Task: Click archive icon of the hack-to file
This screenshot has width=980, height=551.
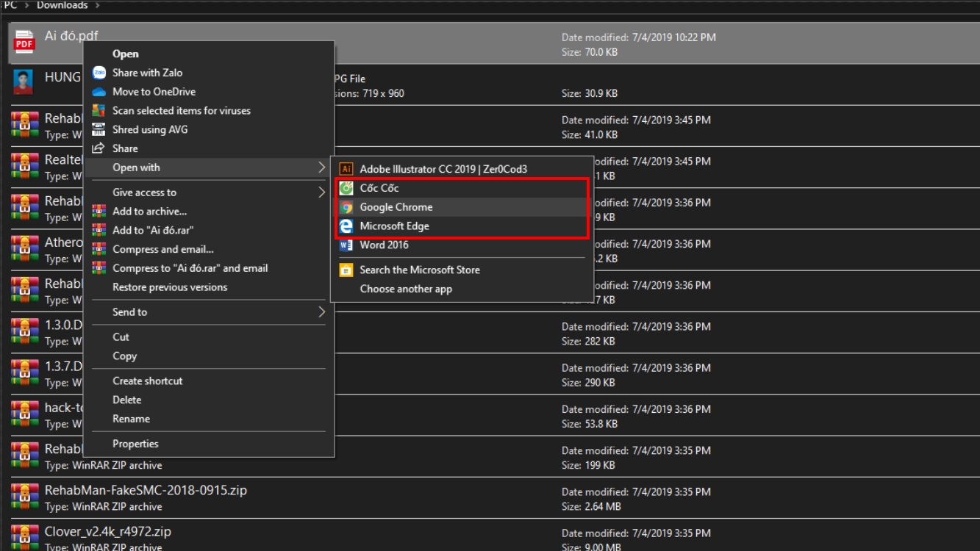Action: tap(25, 414)
